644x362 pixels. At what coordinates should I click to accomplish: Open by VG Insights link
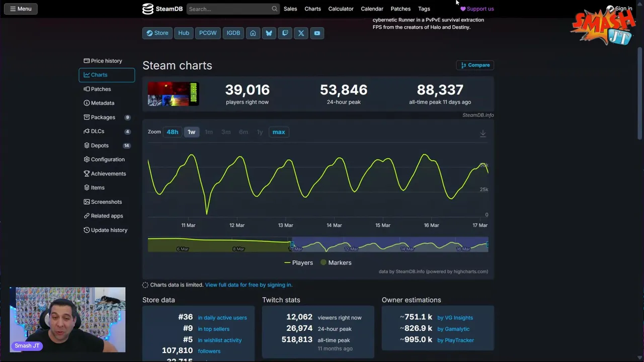[455, 318]
